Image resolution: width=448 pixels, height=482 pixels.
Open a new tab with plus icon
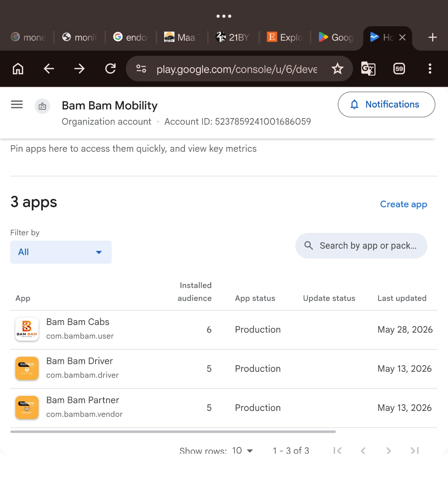[432, 37]
